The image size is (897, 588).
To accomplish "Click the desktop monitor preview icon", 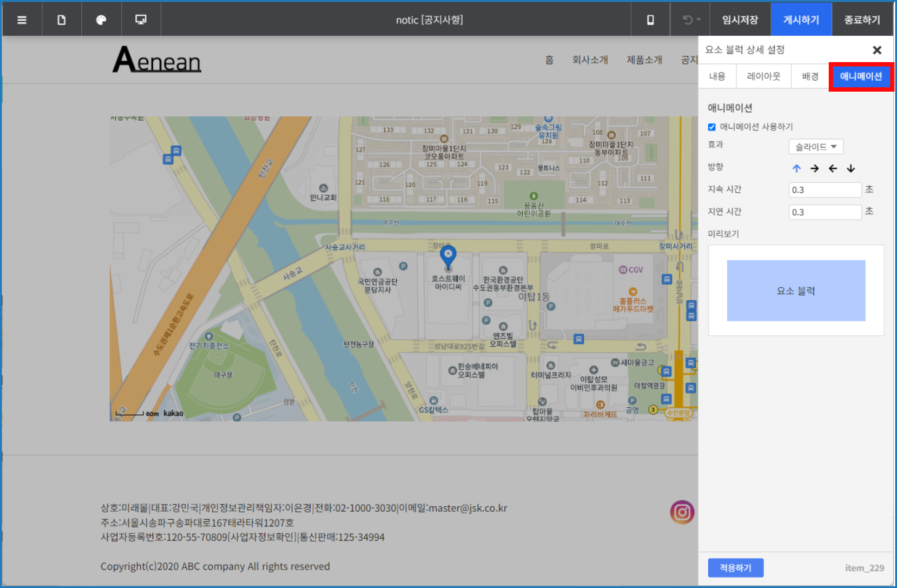I will click(141, 20).
